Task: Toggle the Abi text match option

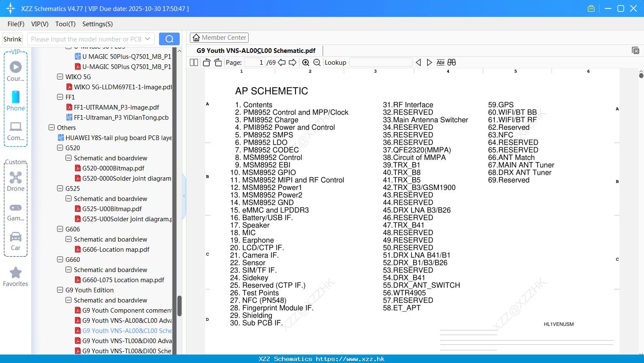Action: [x=440, y=63]
